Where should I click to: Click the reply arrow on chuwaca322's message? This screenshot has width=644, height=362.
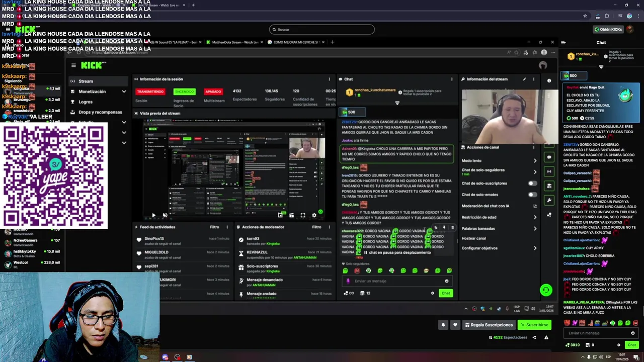click(436, 228)
